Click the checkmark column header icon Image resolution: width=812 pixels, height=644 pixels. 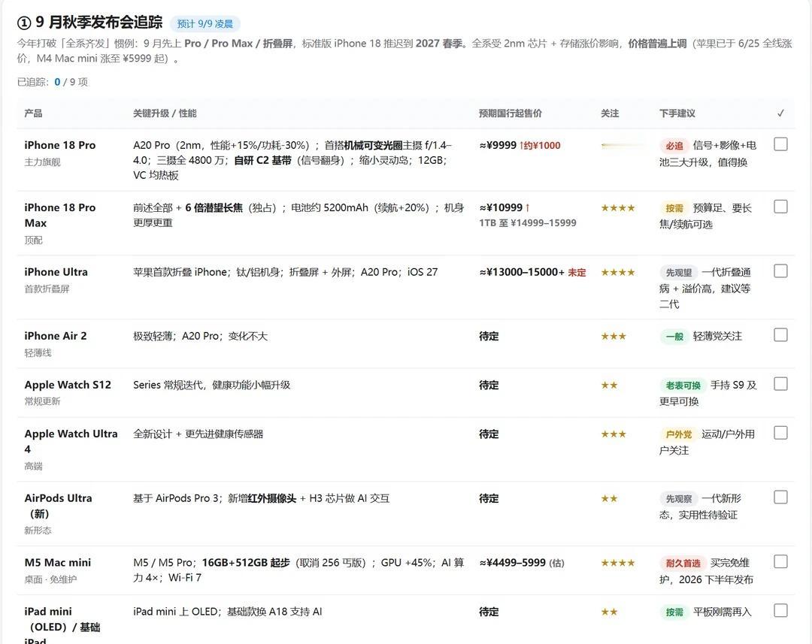point(780,113)
